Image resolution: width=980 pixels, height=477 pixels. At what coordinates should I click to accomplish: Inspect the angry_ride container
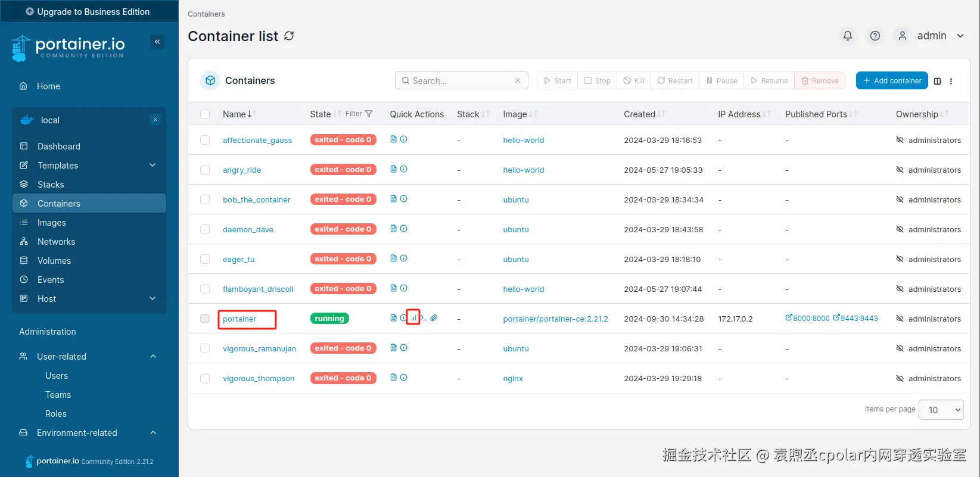[x=403, y=169]
